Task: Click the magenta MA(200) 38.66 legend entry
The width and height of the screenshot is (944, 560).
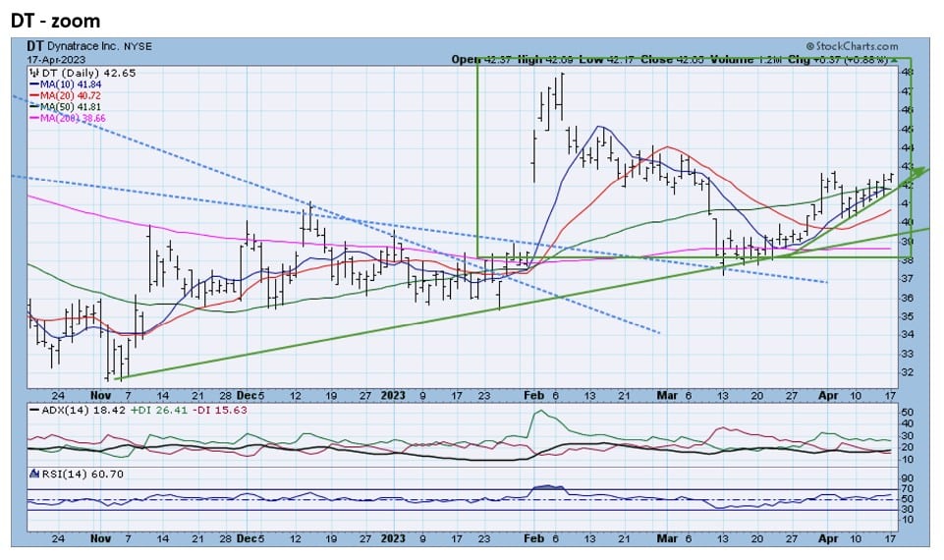Action: (68, 118)
